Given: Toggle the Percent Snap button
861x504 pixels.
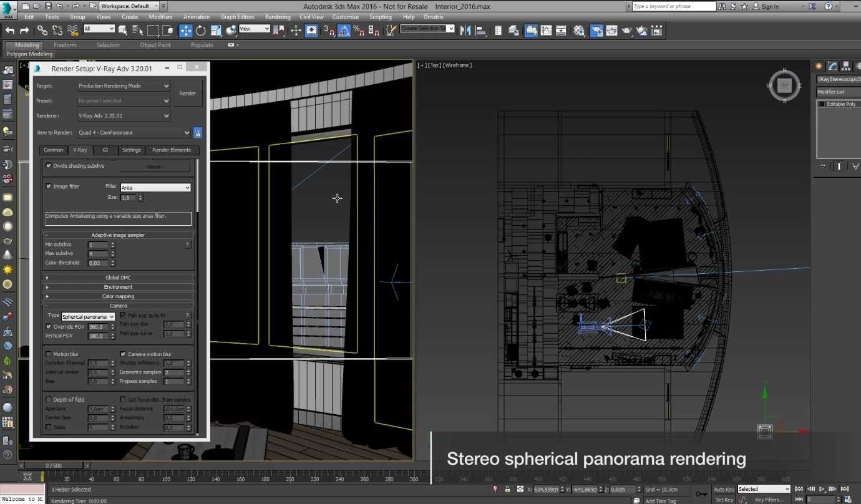Looking at the screenshot, I should [359, 30].
